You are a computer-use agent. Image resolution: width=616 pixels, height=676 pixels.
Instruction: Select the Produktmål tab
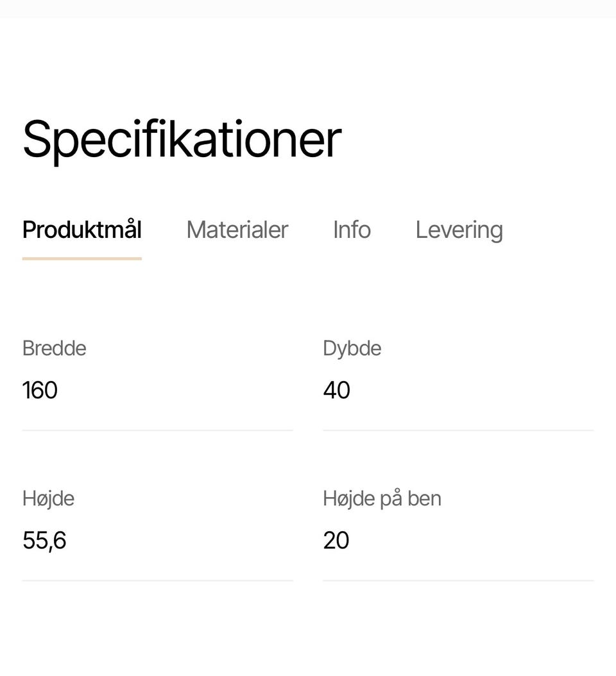pos(82,230)
